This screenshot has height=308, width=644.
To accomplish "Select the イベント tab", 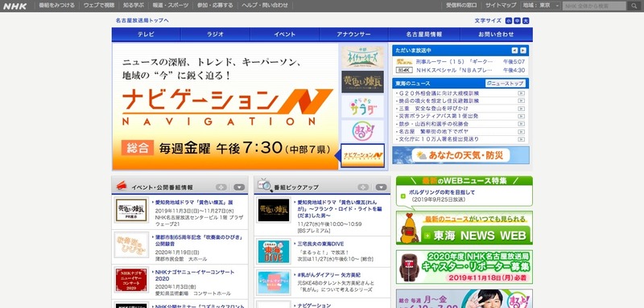I will (285, 35).
